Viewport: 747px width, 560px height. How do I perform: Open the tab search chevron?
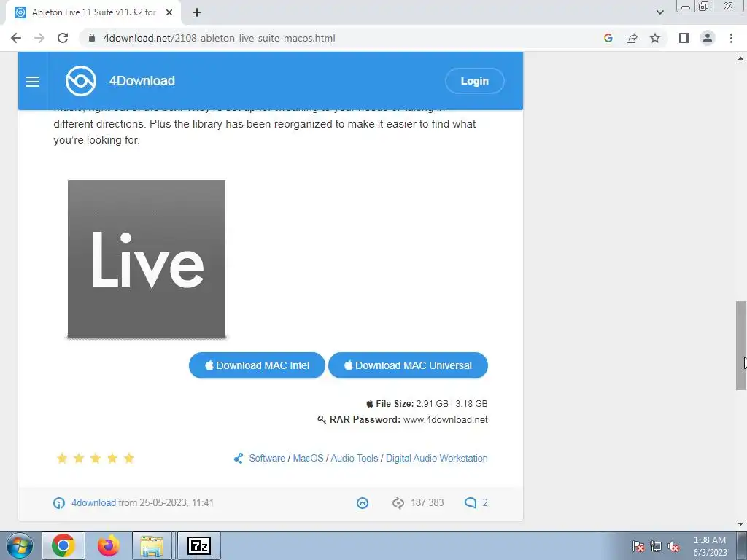(x=659, y=12)
